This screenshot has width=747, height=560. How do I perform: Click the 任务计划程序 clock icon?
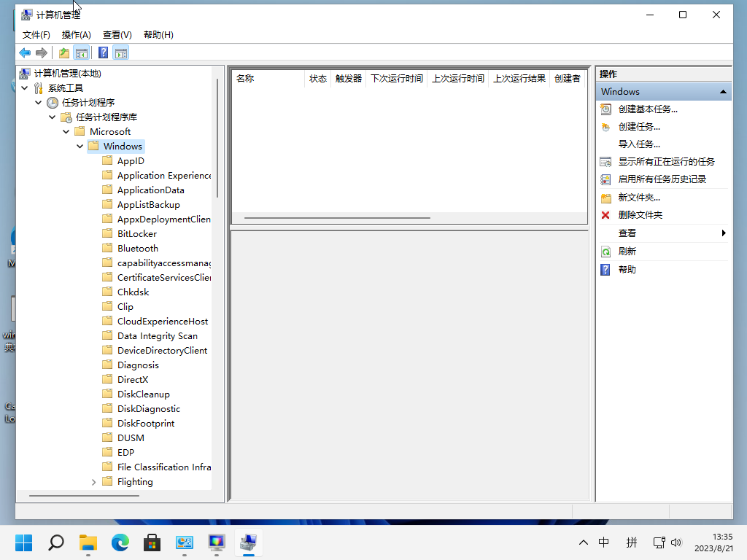[53, 103]
